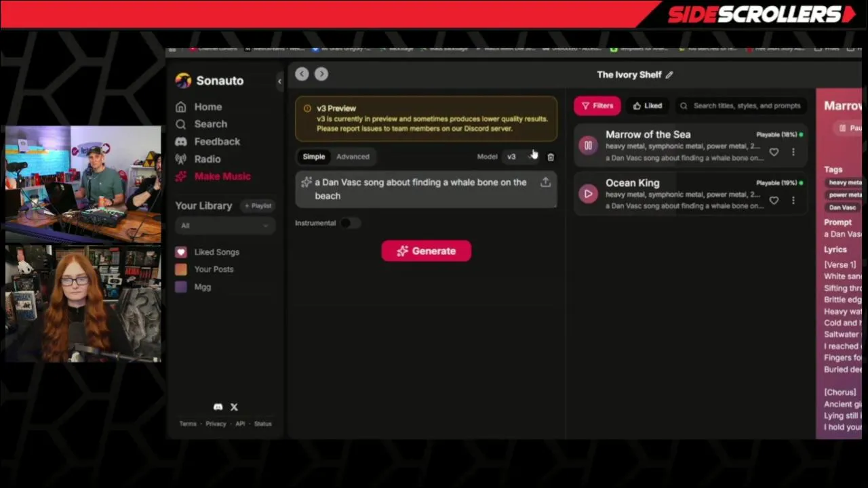This screenshot has height=488, width=868.
Task: Open the X social icon in the footer
Action: click(234, 407)
